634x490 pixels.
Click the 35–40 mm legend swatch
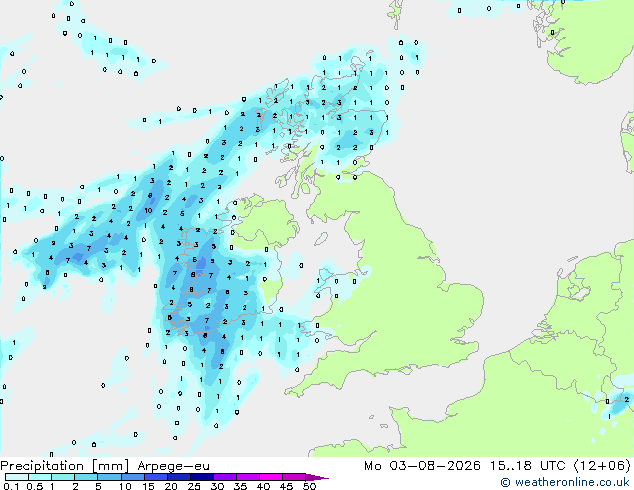247,477
